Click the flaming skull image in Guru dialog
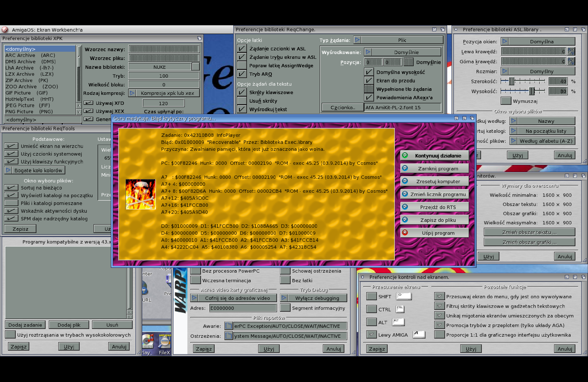Screen dimensions: 588x382 pos(140,194)
